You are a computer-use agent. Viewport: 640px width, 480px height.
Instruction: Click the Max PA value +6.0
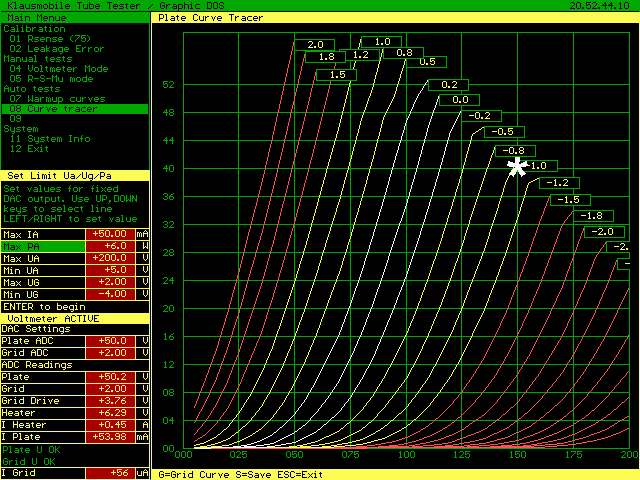pyautogui.click(x=110, y=246)
